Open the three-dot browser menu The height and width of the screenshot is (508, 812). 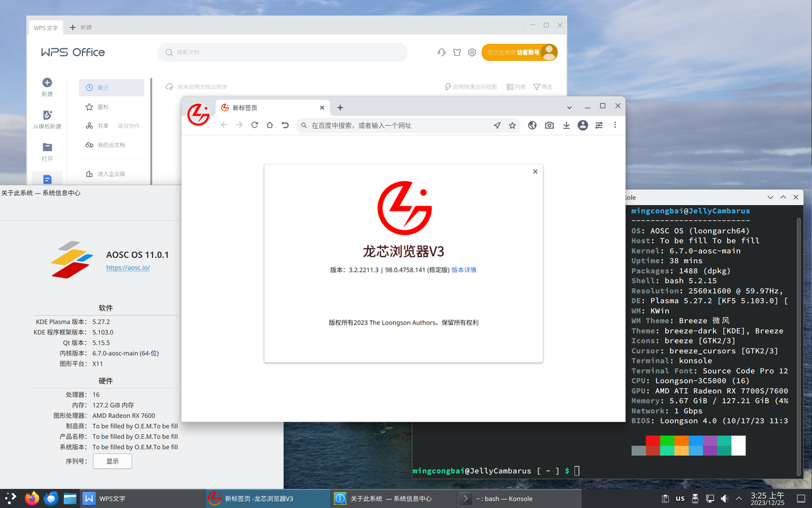(615, 125)
